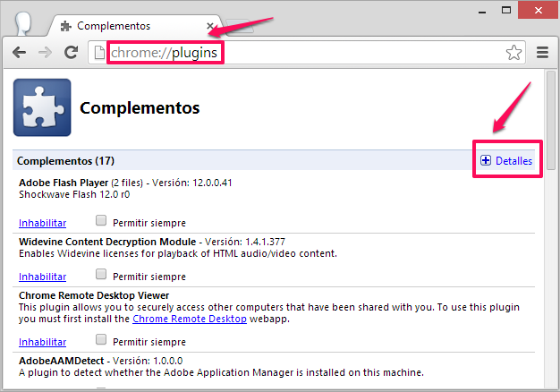Disable Chrome Remote Desktop Viewer plugin

pos(43,342)
